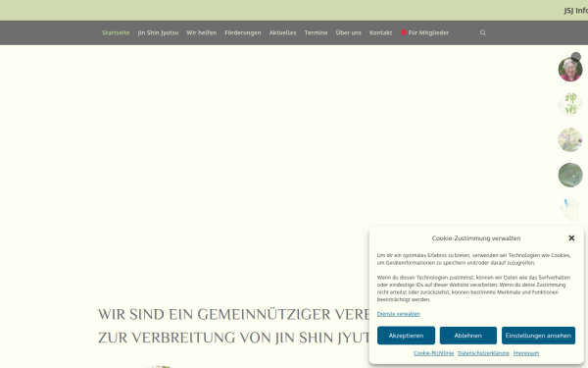Click the Einstellungen ansehen button
The image size is (588, 368).
point(538,336)
